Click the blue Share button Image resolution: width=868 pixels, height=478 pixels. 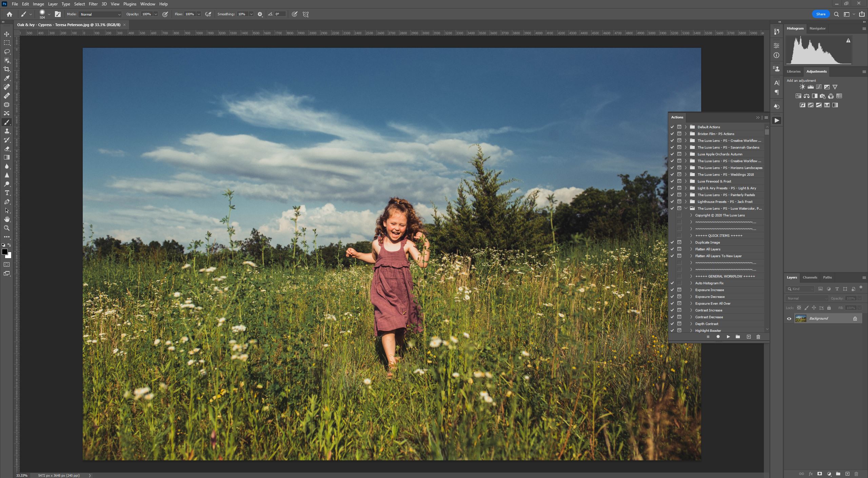tap(821, 14)
